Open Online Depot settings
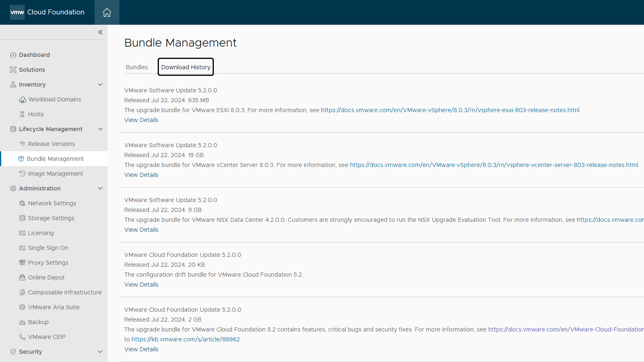644x362 pixels. (x=46, y=277)
